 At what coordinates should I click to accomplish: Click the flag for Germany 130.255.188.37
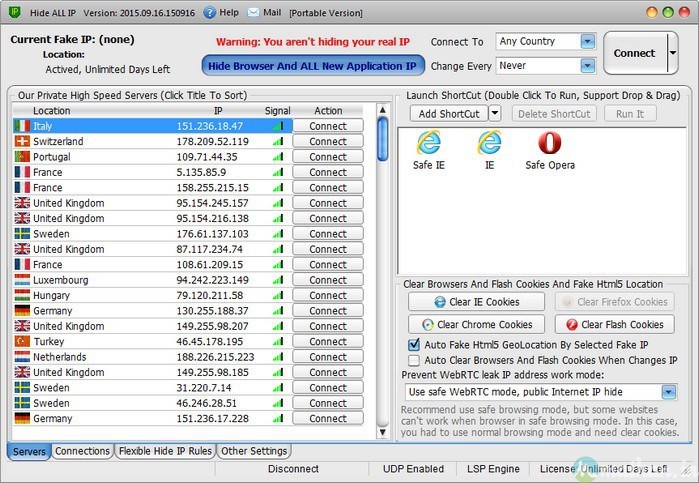point(22,311)
